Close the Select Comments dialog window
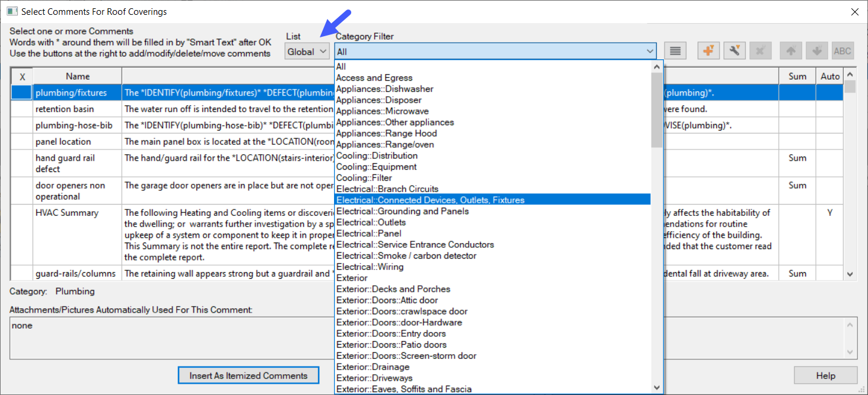This screenshot has height=395, width=868. (x=854, y=12)
